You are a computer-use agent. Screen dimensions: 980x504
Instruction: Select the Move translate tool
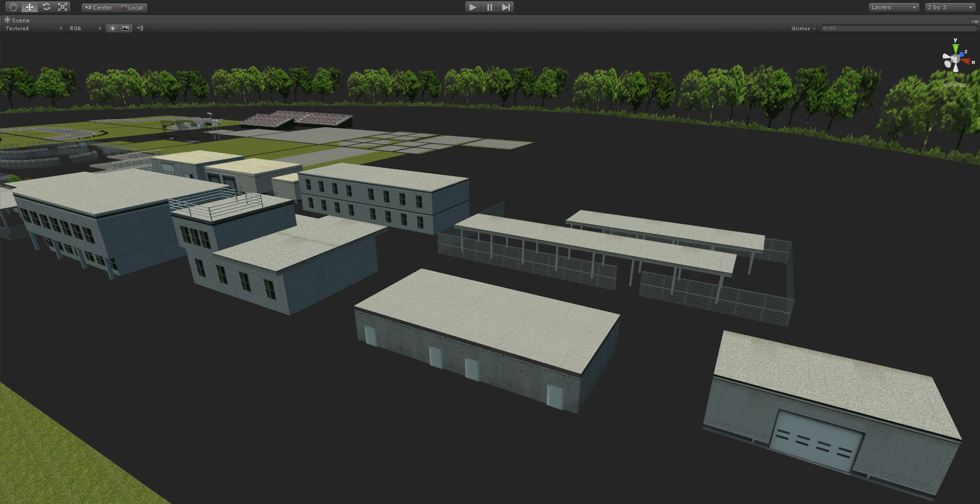point(30,7)
